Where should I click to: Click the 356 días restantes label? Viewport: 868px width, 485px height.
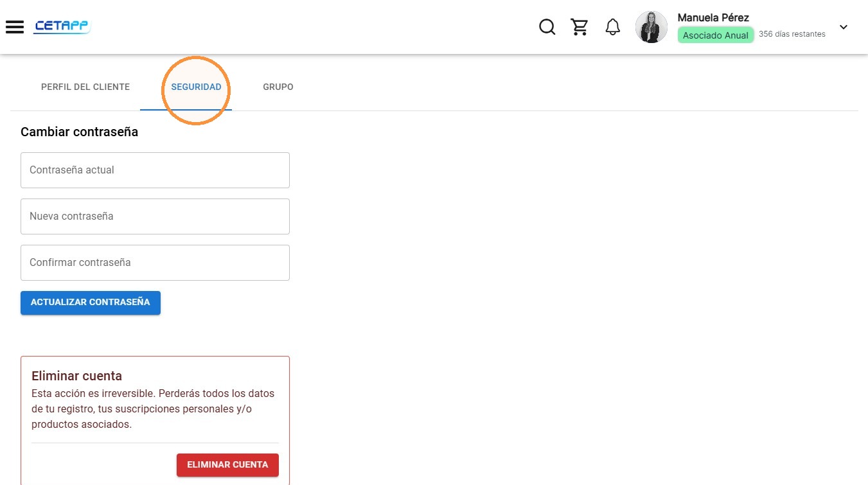coord(792,34)
